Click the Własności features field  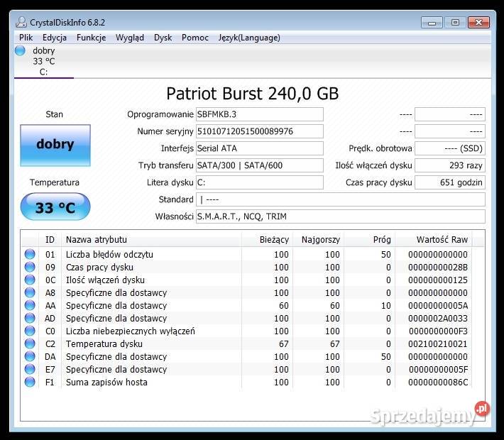(x=340, y=216)
